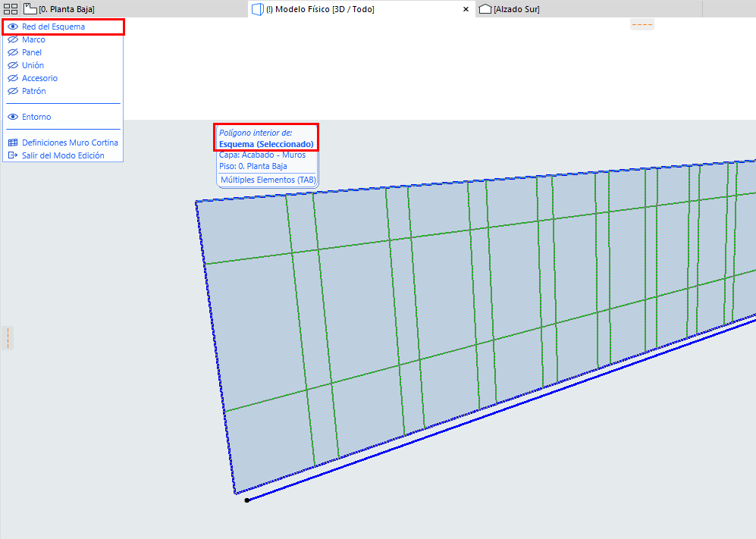Click the Red del Esquema label
The image size is (756, 539).
tap(54, 27)
